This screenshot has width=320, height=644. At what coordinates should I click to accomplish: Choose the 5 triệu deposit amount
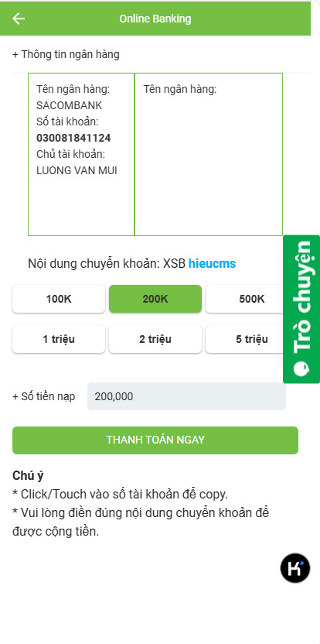(x=244, y=339)
